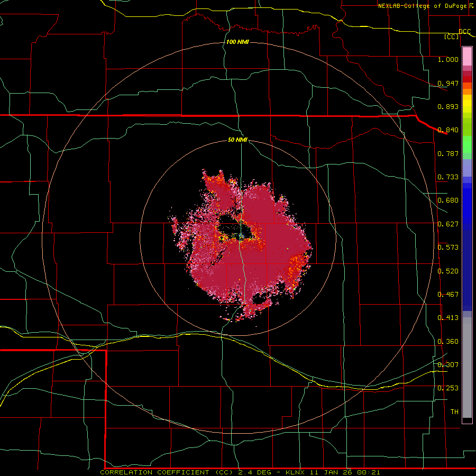Click the 0.573 legend value

(448, 248)
